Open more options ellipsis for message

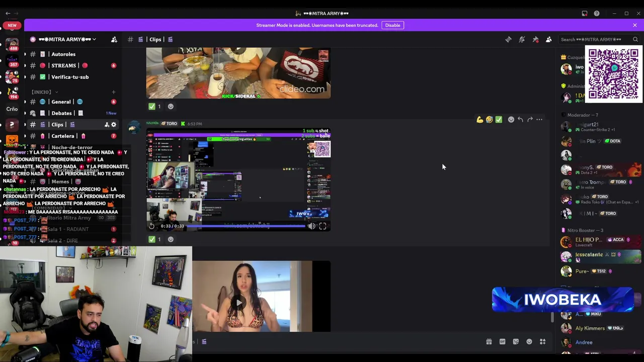pos(539,120)
